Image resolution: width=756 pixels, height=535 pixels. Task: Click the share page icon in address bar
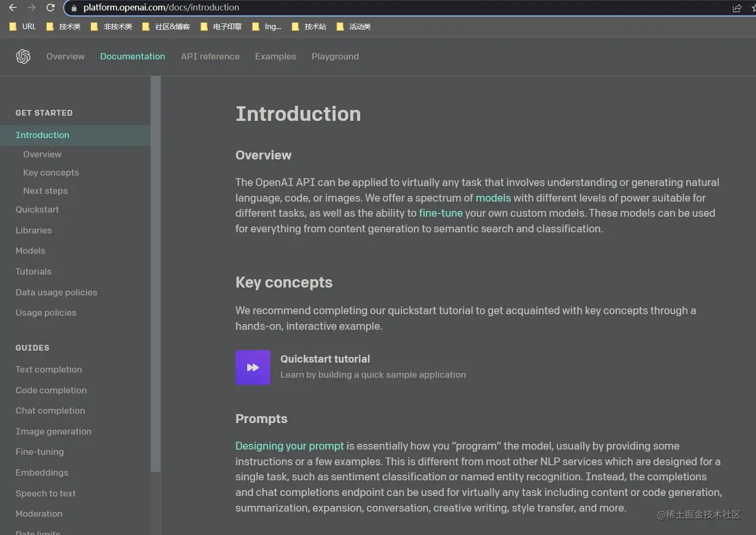coord(737,8)
